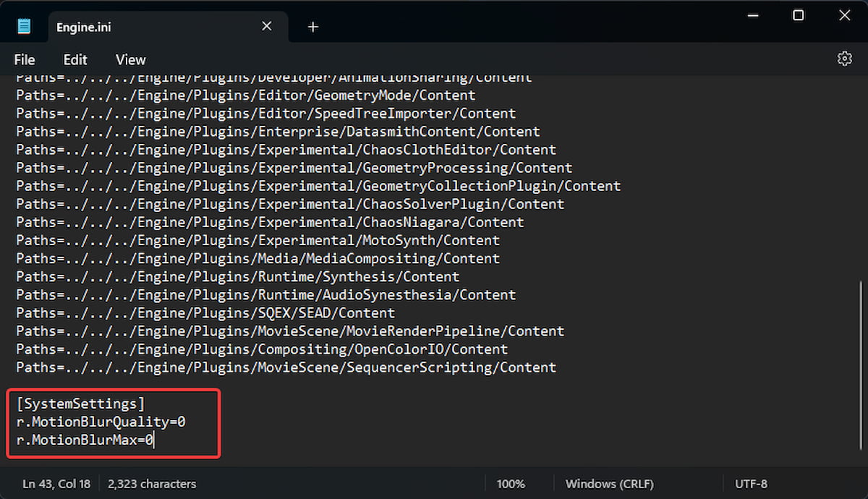Add a new tab with the plus icon

pos(312,27)
